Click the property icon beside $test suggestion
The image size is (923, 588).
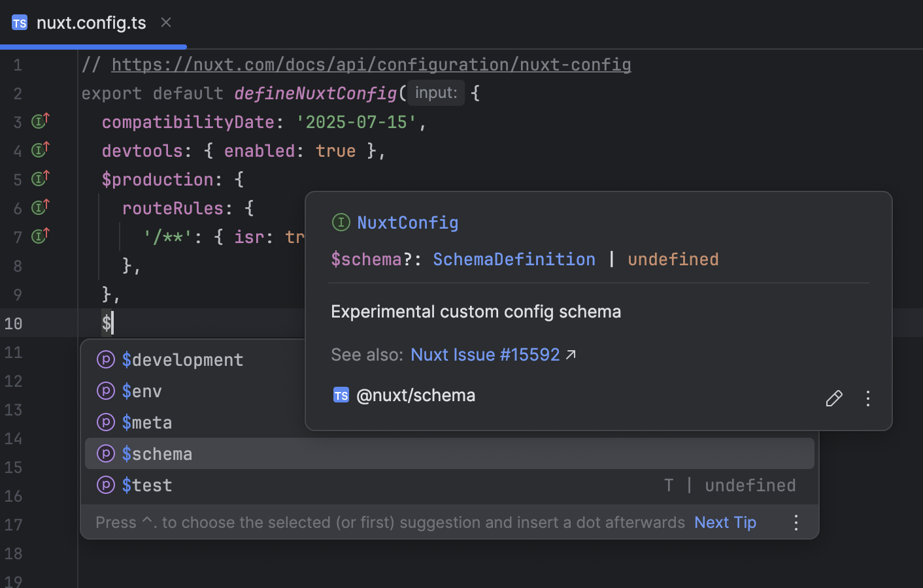point(105,485)
